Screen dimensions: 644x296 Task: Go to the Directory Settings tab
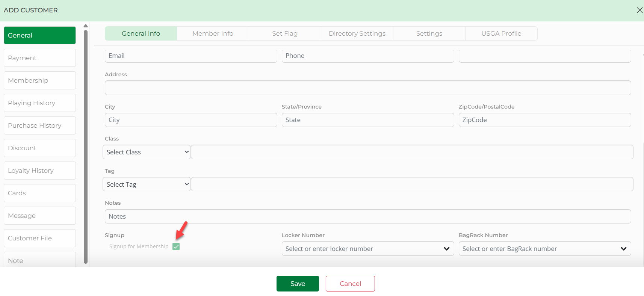(x=357, y=33)
